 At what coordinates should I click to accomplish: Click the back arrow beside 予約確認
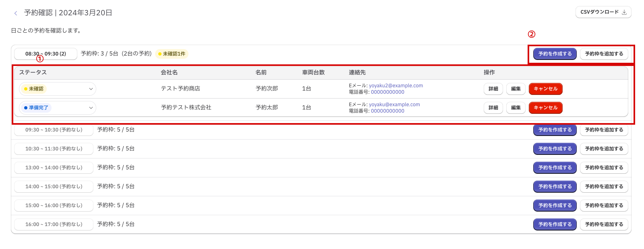click(x=16, y=13)
